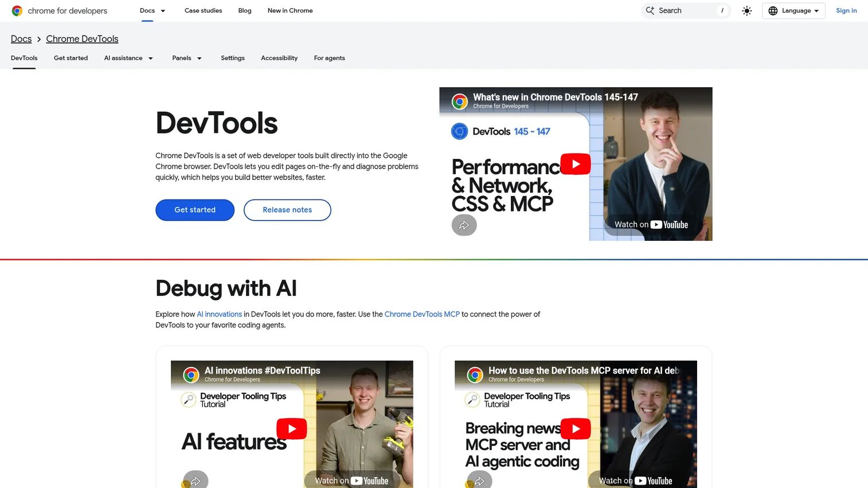Click the How to use the DevTools MCP title
Image resolution: width=868 pixels, height=488 pixels.
pos(584,371)
